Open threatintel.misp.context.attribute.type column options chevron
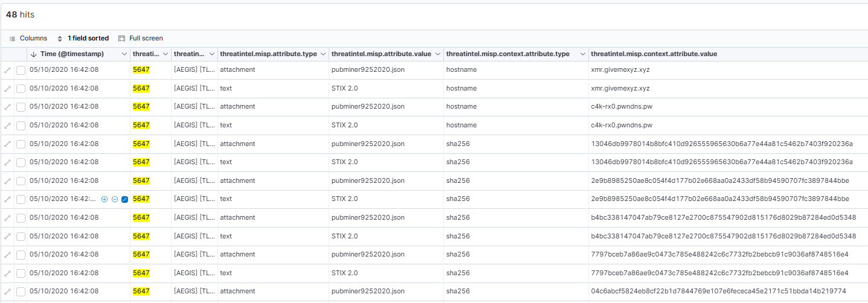 pos(583,54)
